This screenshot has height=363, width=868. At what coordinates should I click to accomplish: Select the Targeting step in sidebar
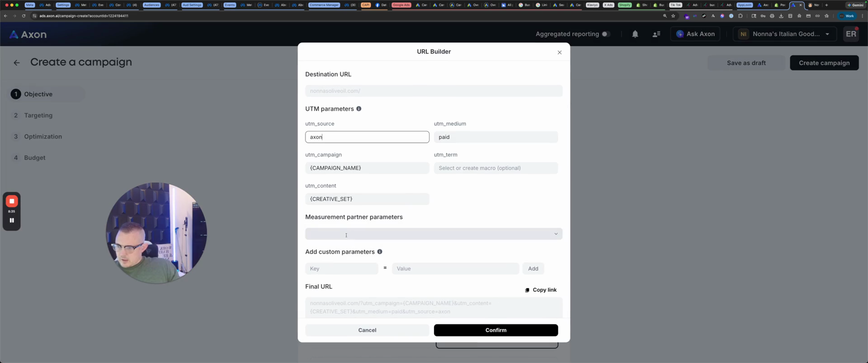(x=38, y=116)
